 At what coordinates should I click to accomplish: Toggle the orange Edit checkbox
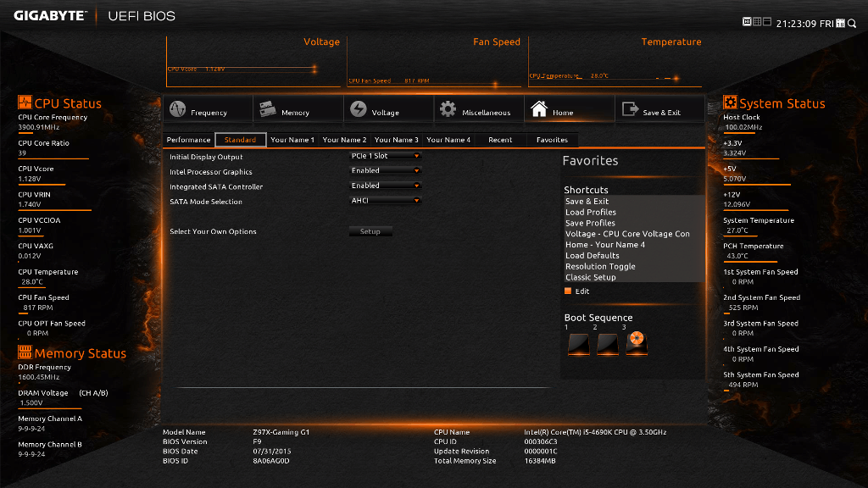click(x=567, y=291)
